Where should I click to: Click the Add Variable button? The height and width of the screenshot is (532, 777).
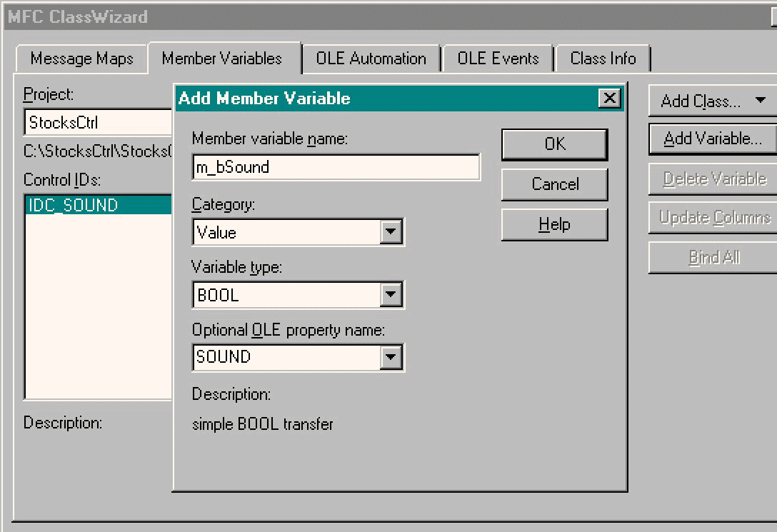712,139
